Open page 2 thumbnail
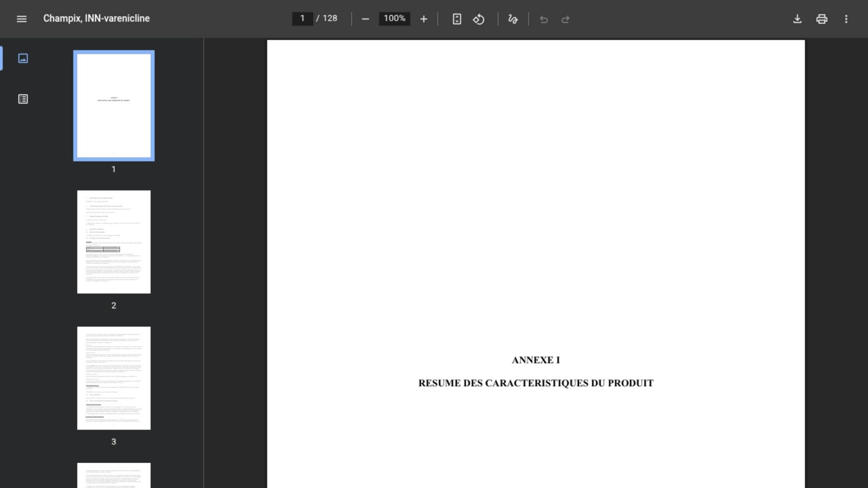This screenshot has width=868, height=488. (x=114, y=242)
